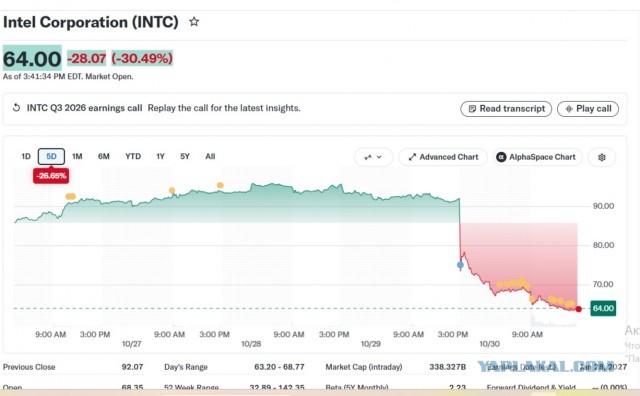Click the 10/30 date label

click(489, 344)
